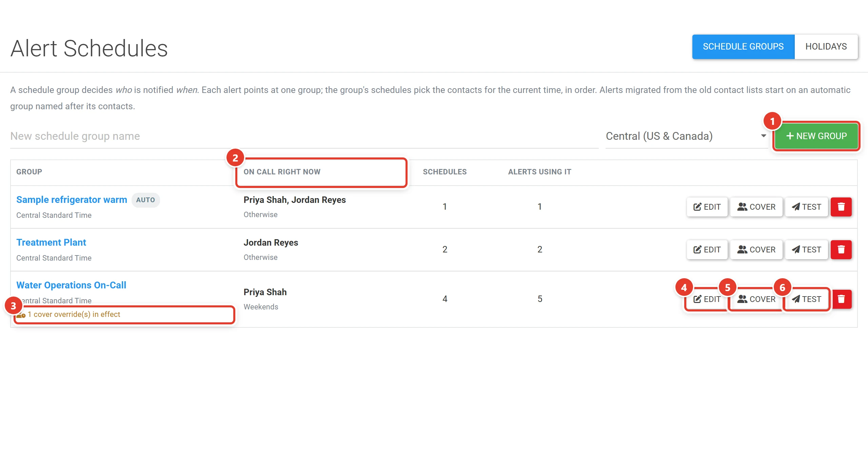868x475 pixels.
Task: Switch to the Holidays tab
Action: point(826,46)
